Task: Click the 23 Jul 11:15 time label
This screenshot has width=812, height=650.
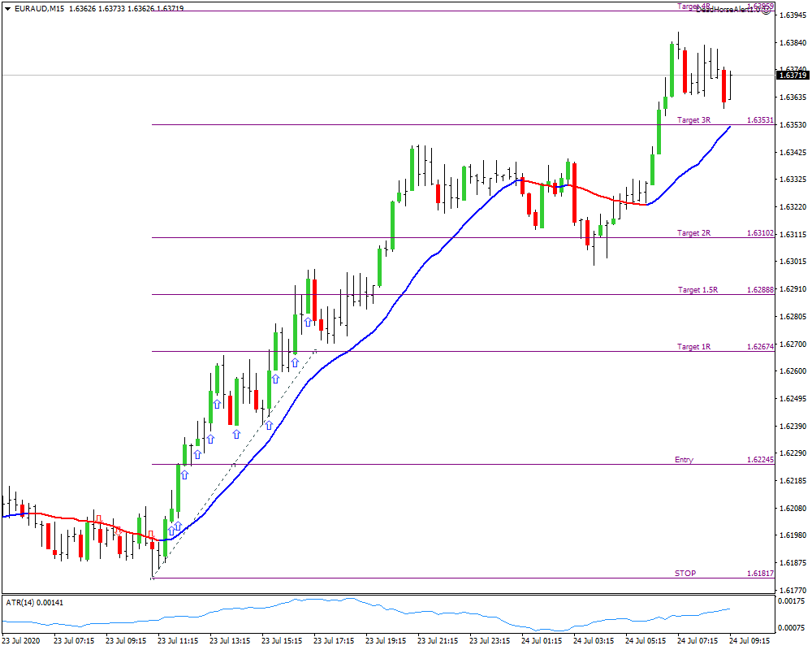Action: point(178,641)
